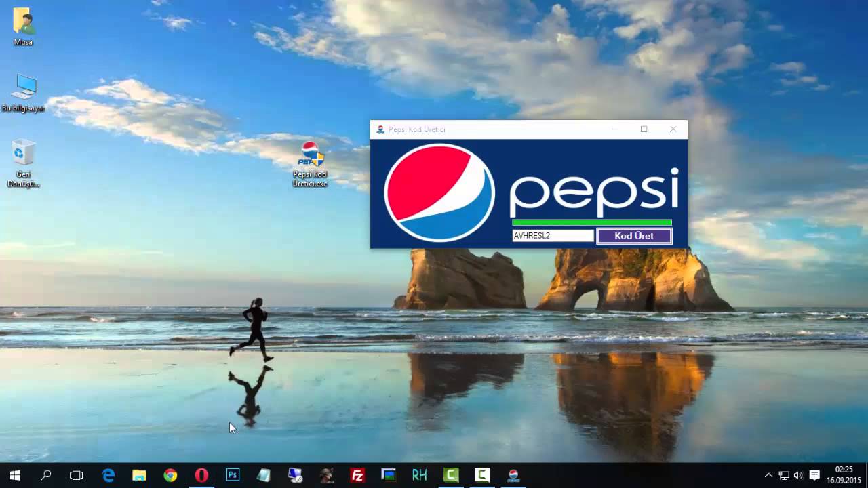
Task: Open the white Camtasia recorder taskbar icon
Action: (482, 475)
